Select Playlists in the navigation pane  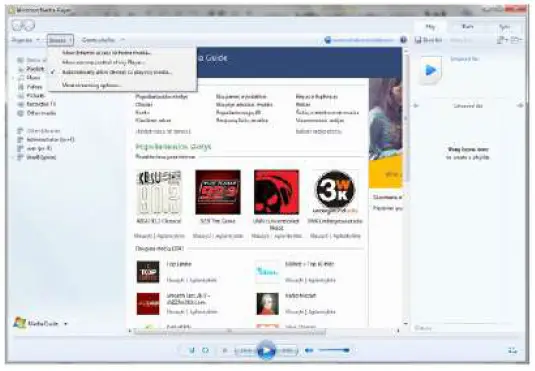pos(35,69)
